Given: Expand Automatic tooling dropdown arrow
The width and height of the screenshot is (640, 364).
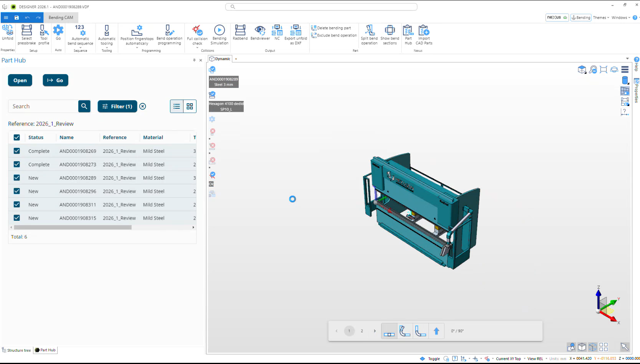Looking at the screenshot, I should pyautogui.click(x=107, y=48).
